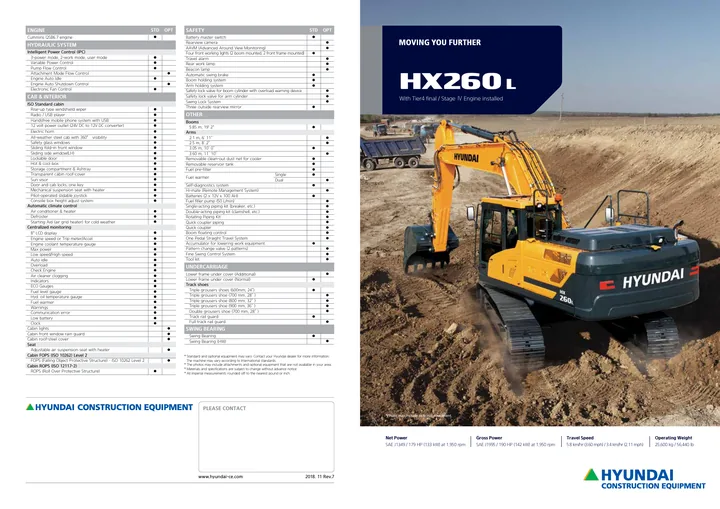Click the 'Safety glass windows' row
The width and height of the screenshot is (720, 509).
(101, 142)
